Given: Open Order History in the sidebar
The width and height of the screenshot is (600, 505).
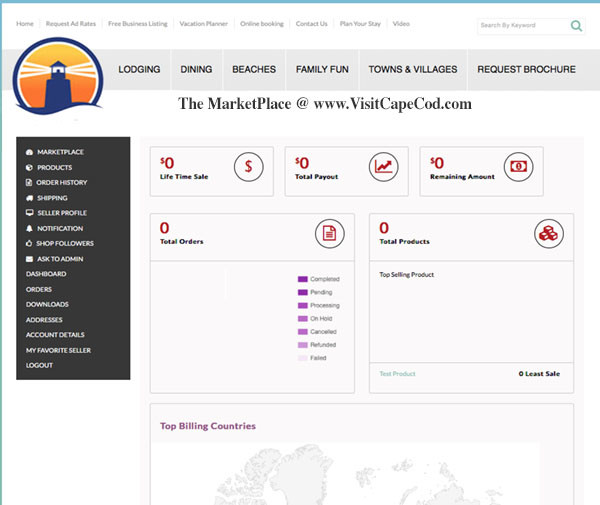Looking at the screenshot, I should click(x=62, y=182).
